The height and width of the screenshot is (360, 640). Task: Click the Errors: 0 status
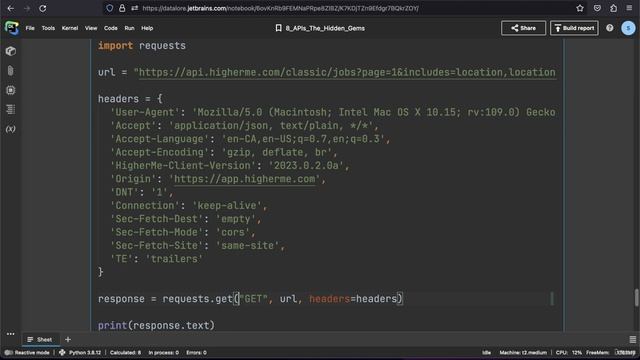(196, 353)
